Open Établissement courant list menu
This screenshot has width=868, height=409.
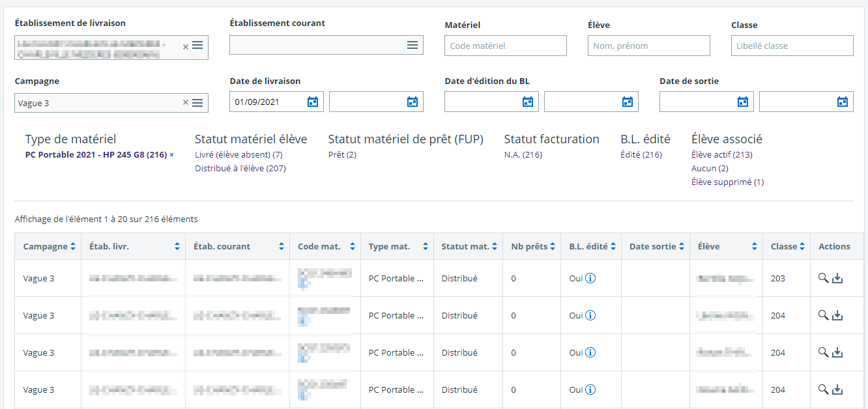click(412, 45)
